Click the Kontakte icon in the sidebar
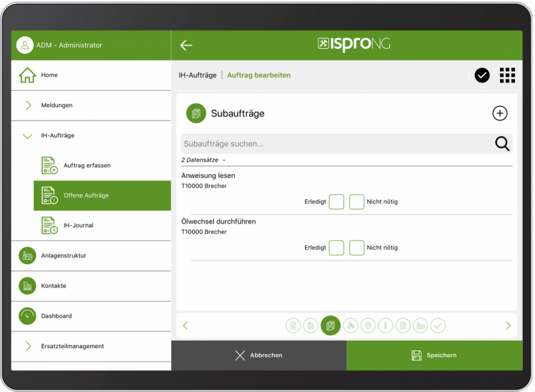This screenshot has height=392, width=535. pyautogui.click(x=27, y=286)
